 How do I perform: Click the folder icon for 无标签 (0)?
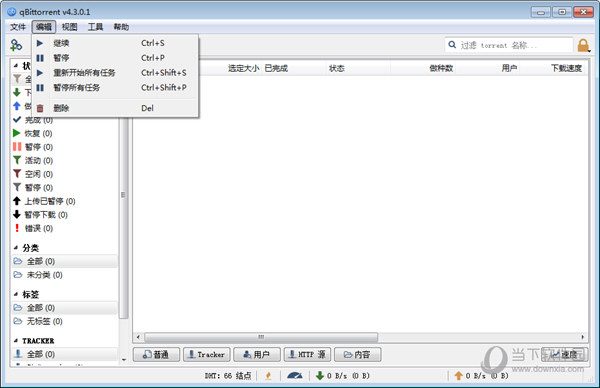[18, 321]
